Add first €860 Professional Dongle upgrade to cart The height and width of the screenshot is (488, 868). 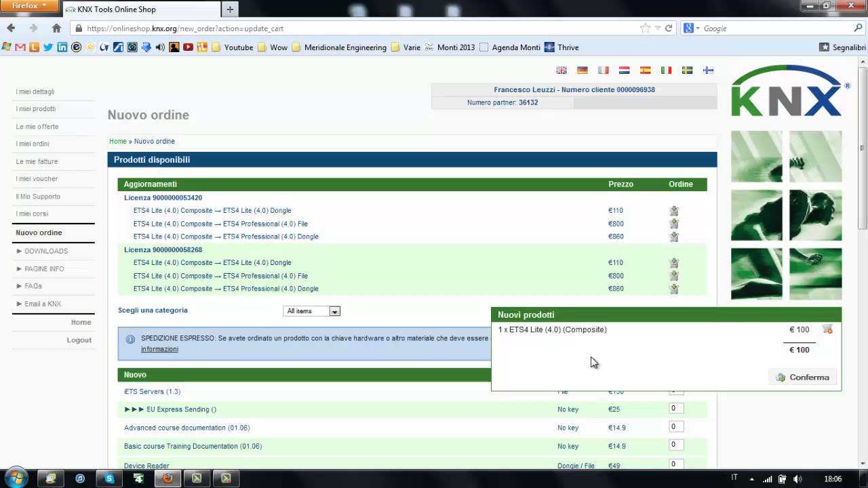674,237
